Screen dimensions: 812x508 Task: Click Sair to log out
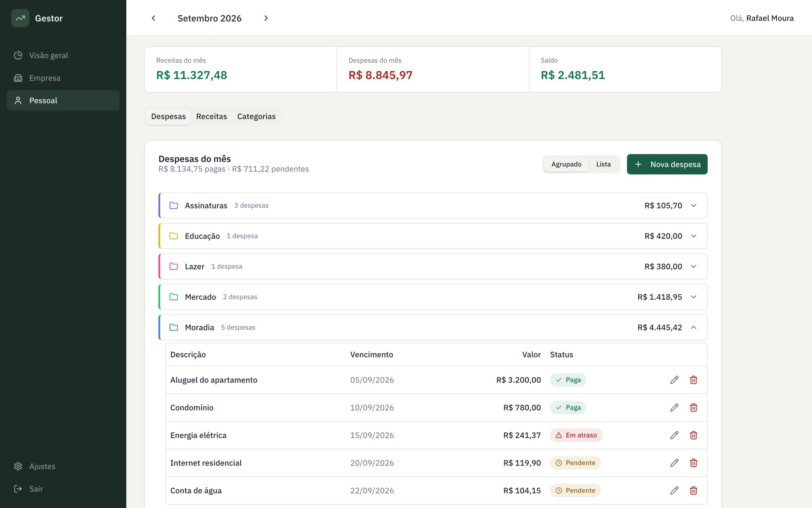point(63,489)
